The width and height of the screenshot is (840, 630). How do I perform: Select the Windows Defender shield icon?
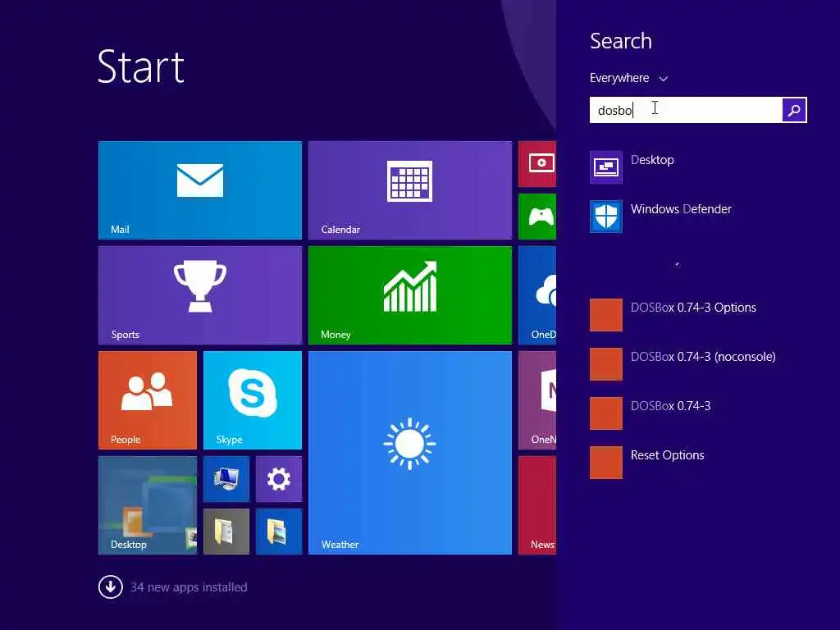[606, 217]
